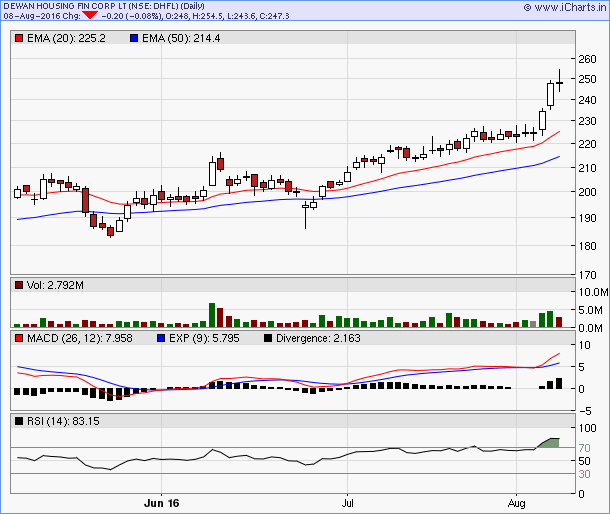This screenshot has width=610, height=514.
Task: Click the 200 price axis label
Action: [x=587, y=192]
